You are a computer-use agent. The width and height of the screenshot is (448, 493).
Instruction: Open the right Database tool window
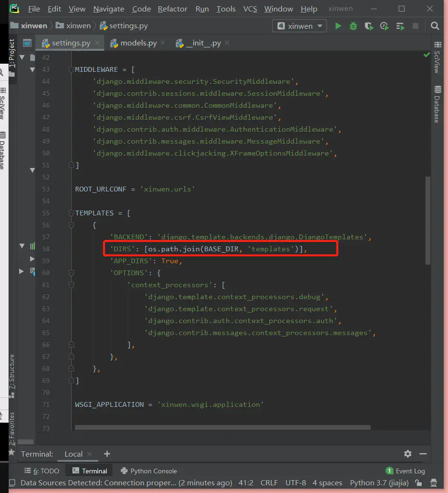[x=437, y=104]
